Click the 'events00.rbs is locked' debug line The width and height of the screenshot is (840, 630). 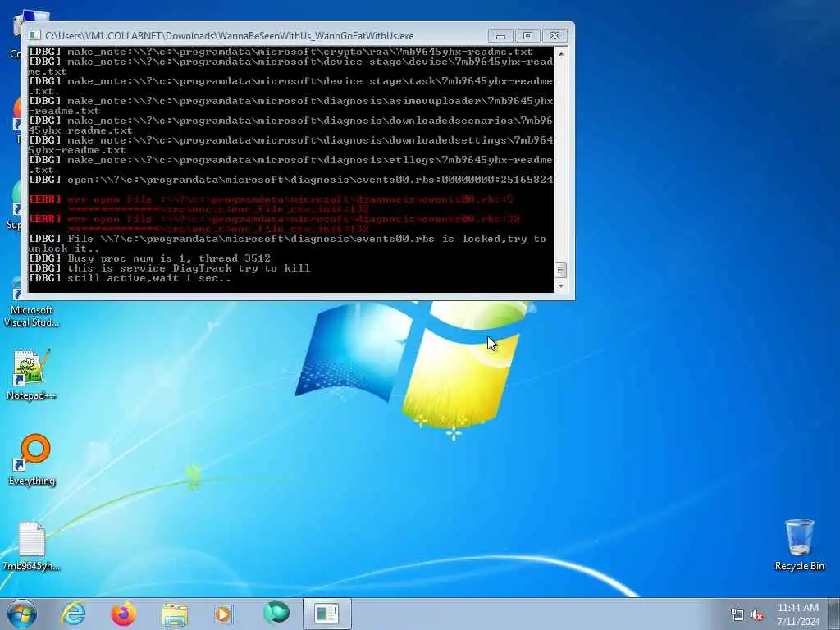pos(288,244)
